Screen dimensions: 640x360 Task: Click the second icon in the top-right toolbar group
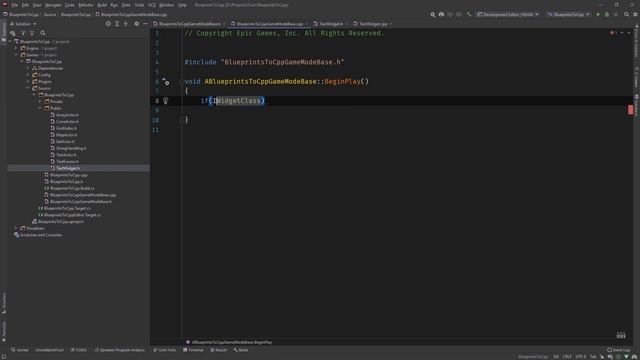(x=441, y=14)
